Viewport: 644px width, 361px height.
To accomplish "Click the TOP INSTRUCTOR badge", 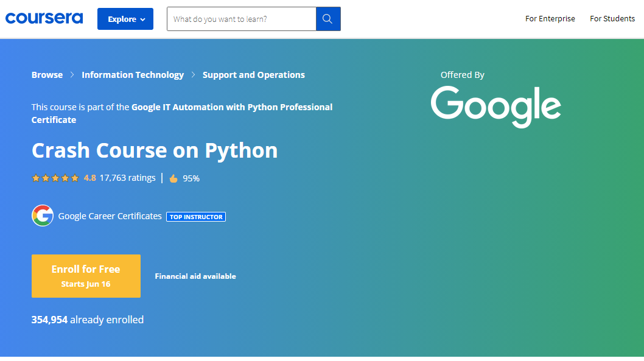I will tap(196, 217).
